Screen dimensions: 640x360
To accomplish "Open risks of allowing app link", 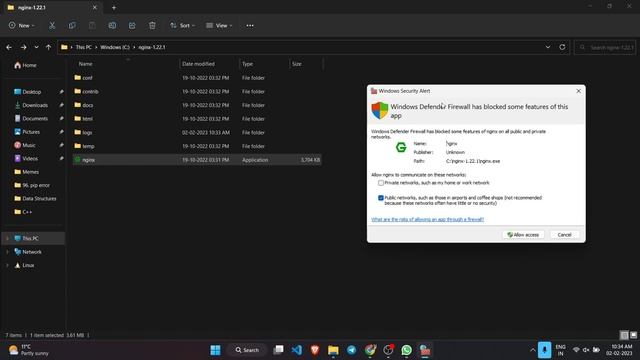I will tap(427, 220).
